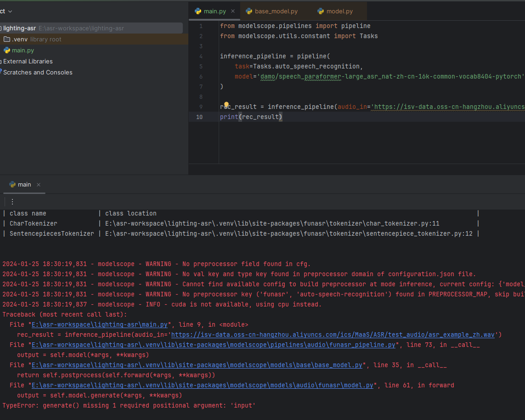Click 'return self.postprocess(self.forward' line in console
The width and height of the screenshot is (525, 420).
[116, 375]
